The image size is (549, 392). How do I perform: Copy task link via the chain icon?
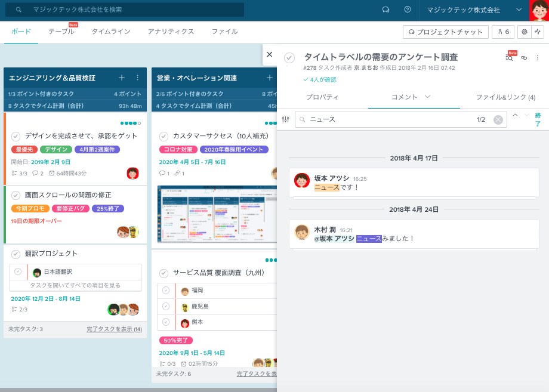click(x=524, y=58)
